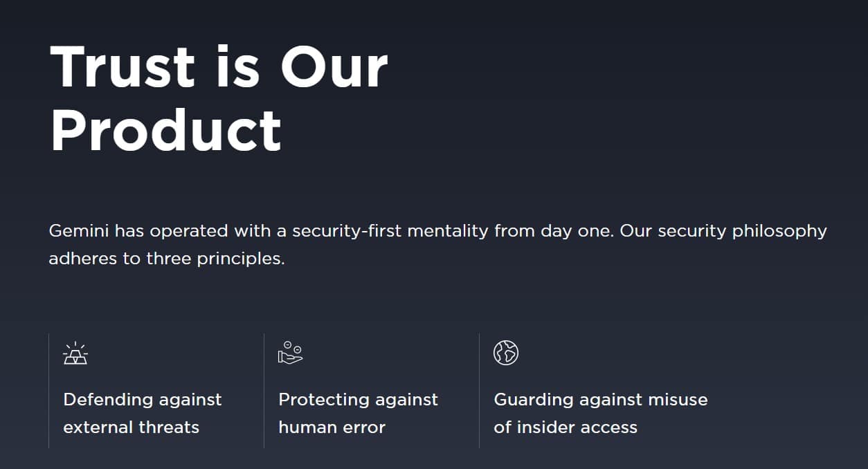Click the gold bars icon
The width and height of the screenshot is (868, 469).
pyautogui.click(x=75, y=353)
